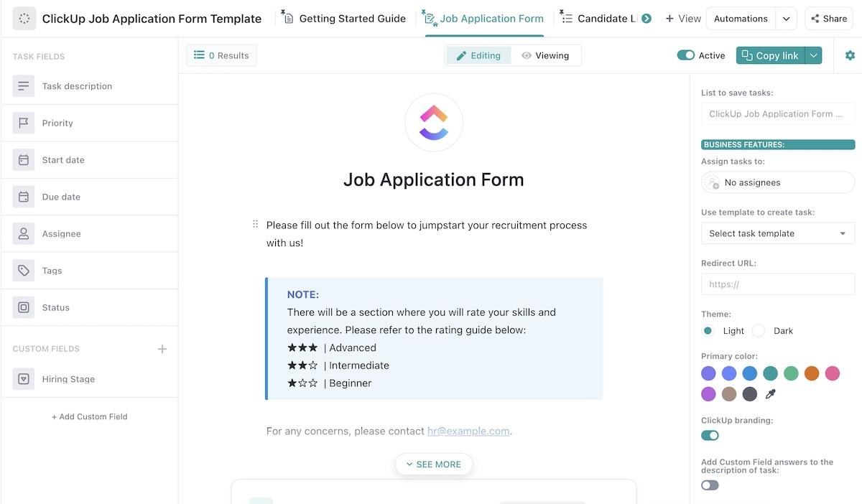The width and height of the screenshot is (862, 504).
Task: Open form settings gear icon
Action: 850,55
